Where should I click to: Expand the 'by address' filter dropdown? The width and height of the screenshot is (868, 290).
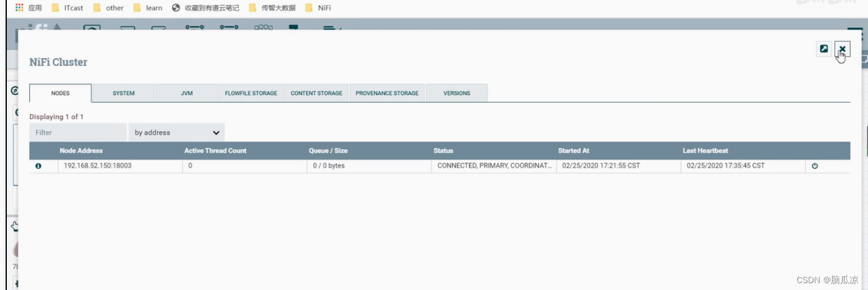(x=176, y=132)
